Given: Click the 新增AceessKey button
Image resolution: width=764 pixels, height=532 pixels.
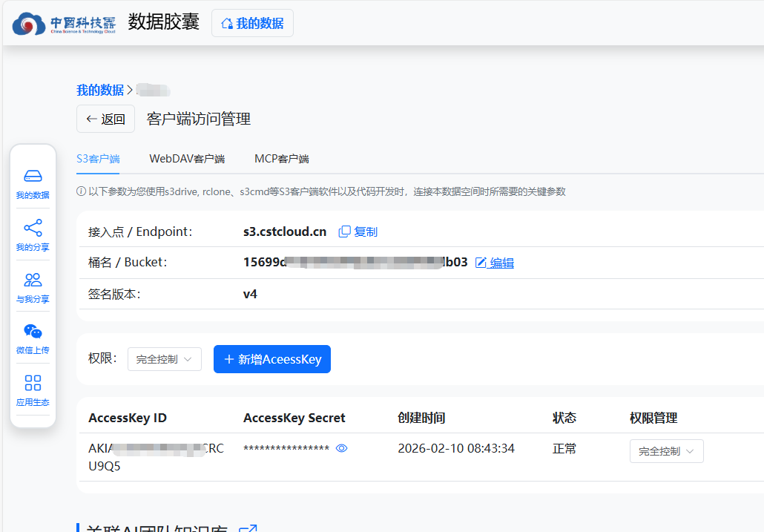Looking at the screenshot, I should pyautogui.click(x=271, y=359).
